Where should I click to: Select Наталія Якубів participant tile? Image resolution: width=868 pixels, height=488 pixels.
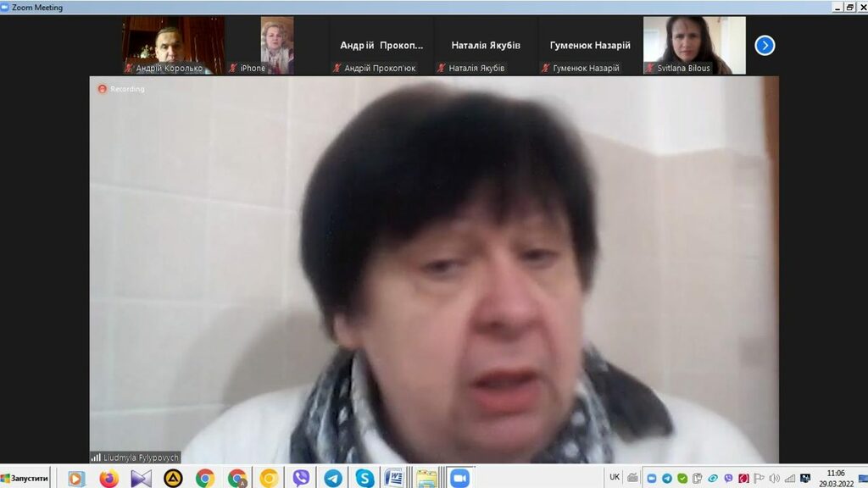pos(486,46)
